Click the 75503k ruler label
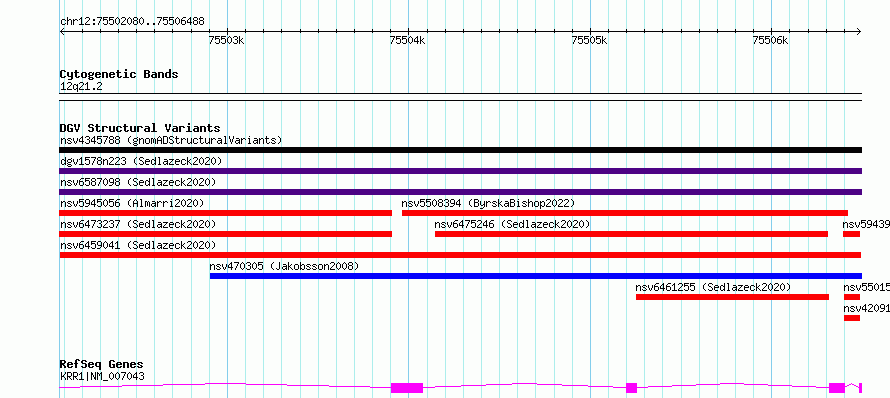The width and height of the screenshot is (890, 398). [226, 40]
